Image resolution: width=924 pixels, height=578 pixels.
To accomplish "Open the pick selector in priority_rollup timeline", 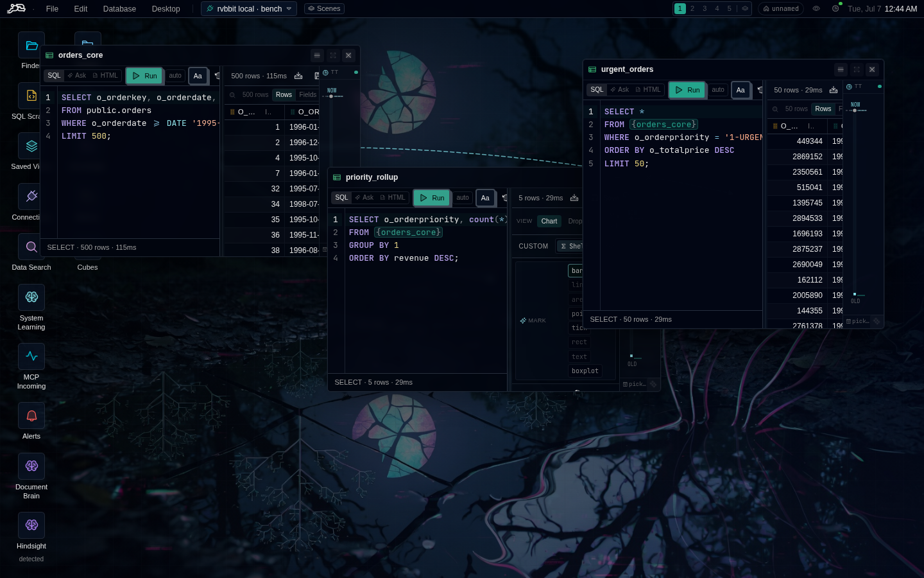I will click(x=634, y=384).
